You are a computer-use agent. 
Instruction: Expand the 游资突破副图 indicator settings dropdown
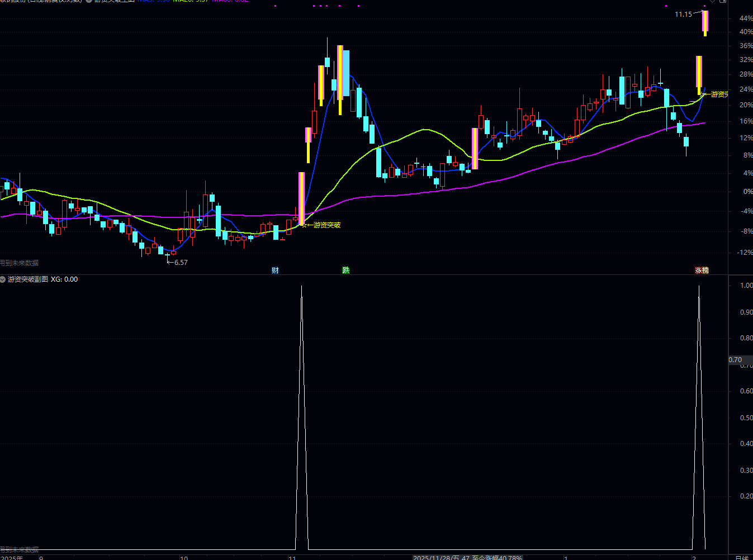pyautogui.click(x=3, y=279)
